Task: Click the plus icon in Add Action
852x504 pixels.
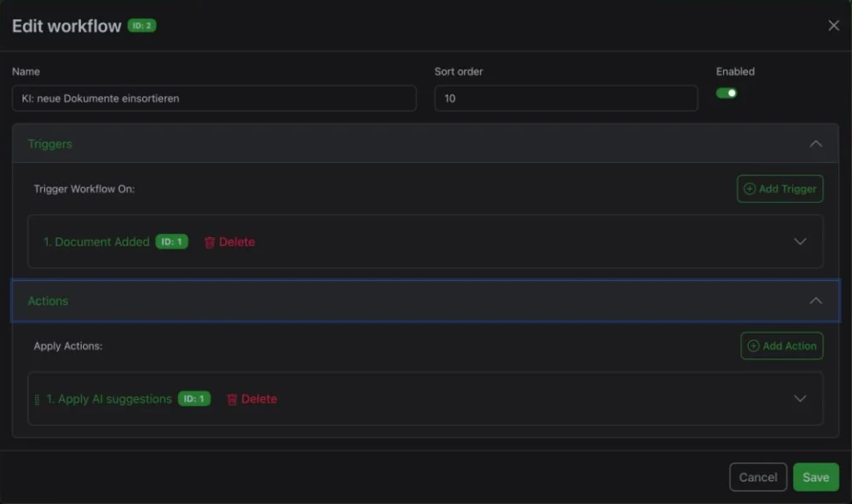Action: click(753, 346)
